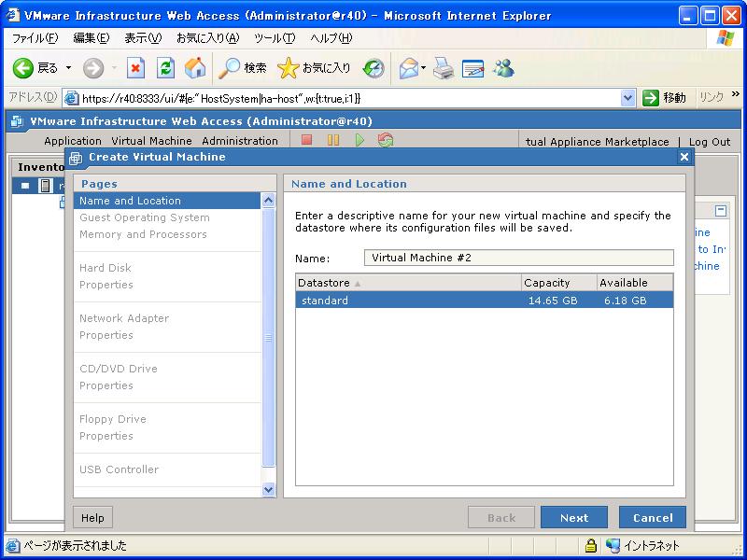Open the Back button history dropdown

tap(68, 68)
